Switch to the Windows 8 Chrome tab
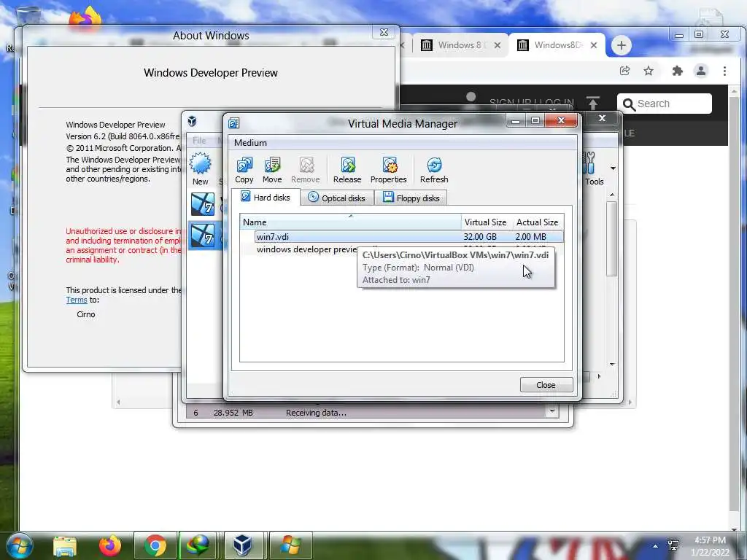The image size is (747, 560). pos(460,45)
